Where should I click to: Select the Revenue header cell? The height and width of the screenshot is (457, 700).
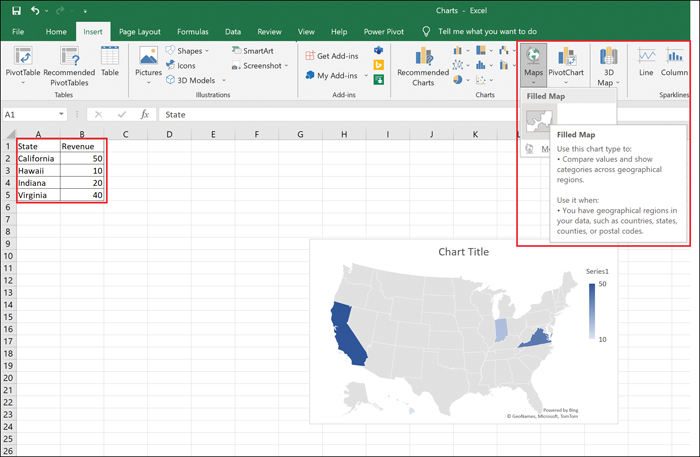[x=82, y=146]
